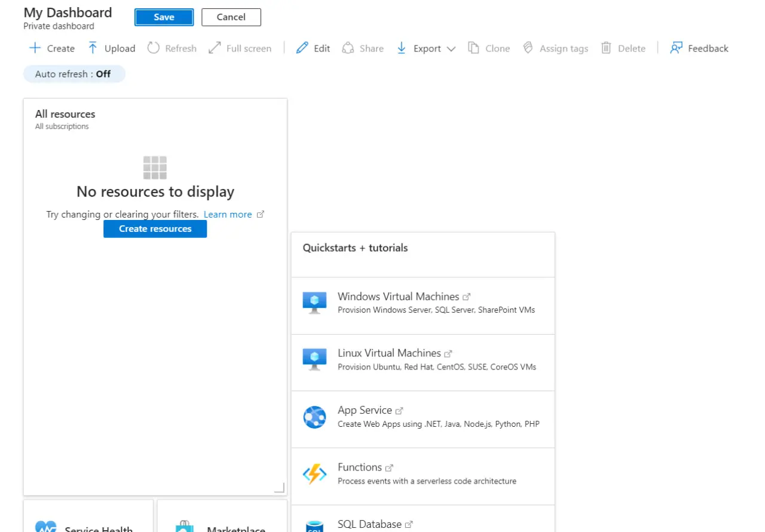Open the SQL Database quickstart link
765x532 pixels.
pos(369,524)
